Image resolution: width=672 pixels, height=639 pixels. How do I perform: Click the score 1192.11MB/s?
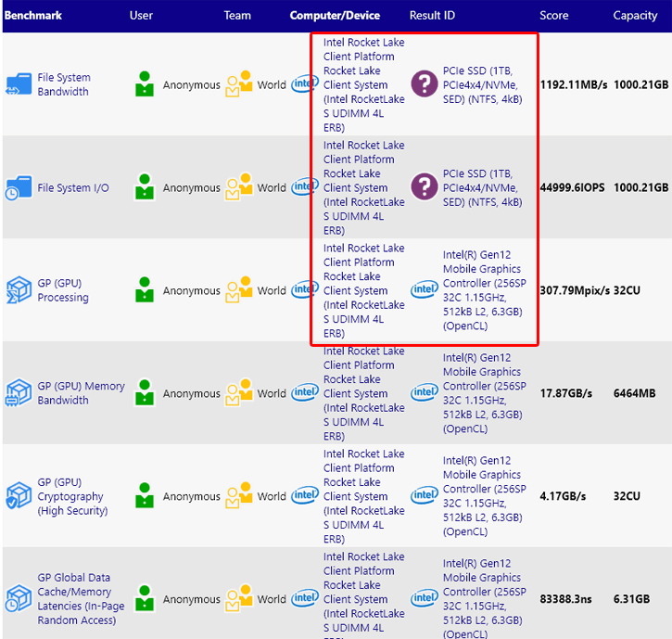click(574, 85)
